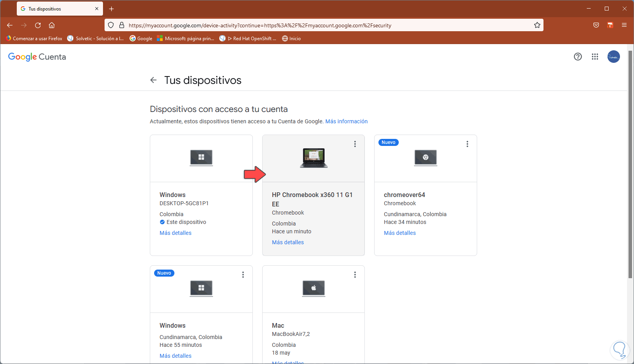The image size is (634, 364).
Task: Open the Microsoft página principal bookmark
Action: coord(185,39)
